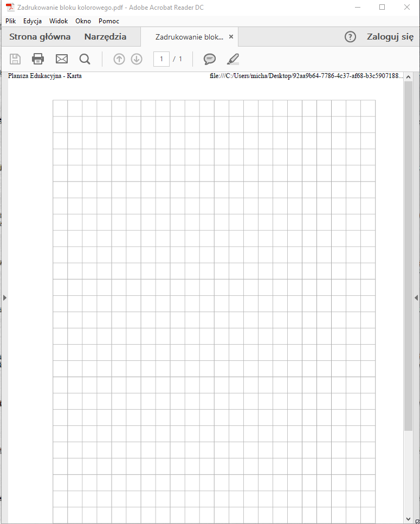Screen dimensions: 420x524
Task: Send file by email envelope icon
Action: [x=61, y=59]
